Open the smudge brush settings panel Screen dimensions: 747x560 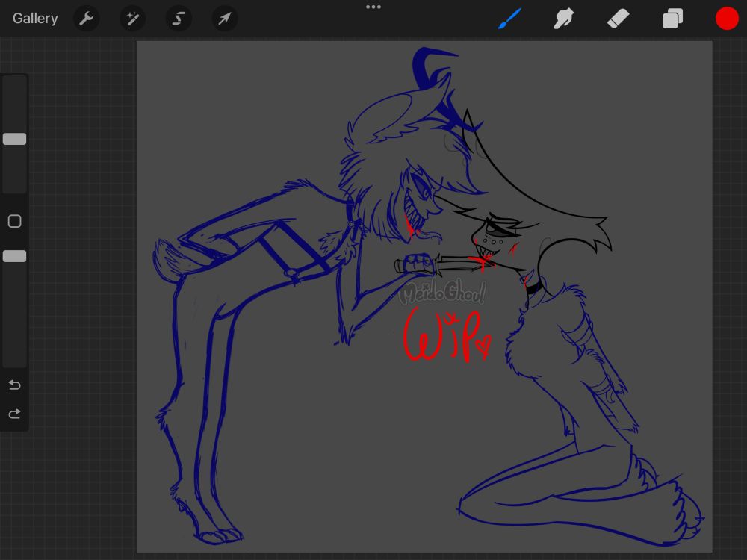pos(563,18)
